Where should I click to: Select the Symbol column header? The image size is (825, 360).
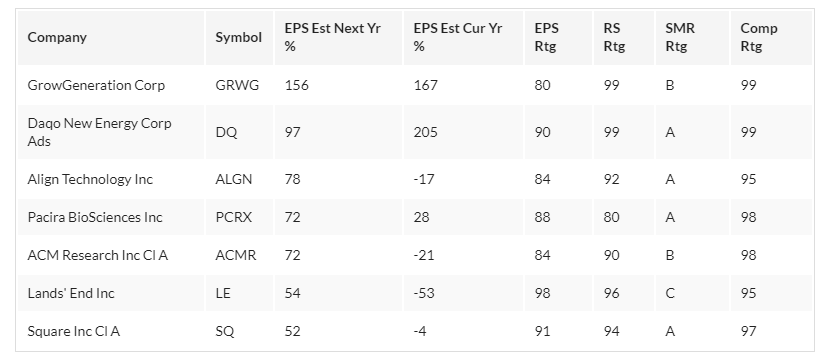[x=238, y=37]
